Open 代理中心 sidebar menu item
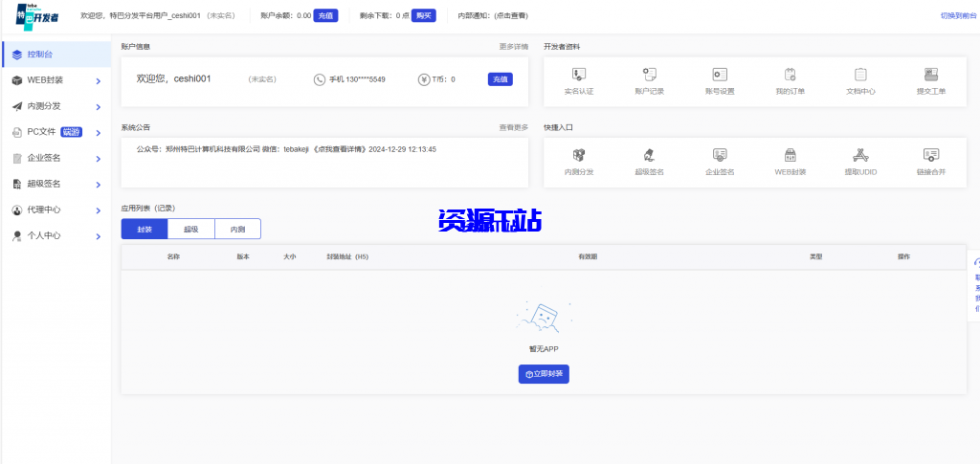The height and width of the screenshot is (464, 980). pyautogui.click(x=56, y=210)
